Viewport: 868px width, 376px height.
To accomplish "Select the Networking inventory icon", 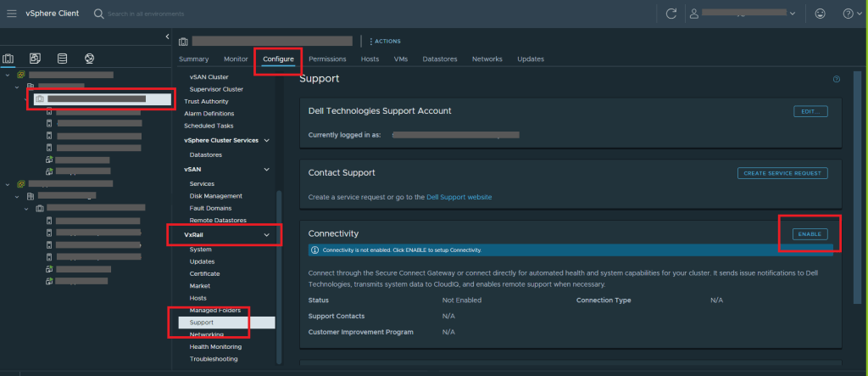I will pos(89,59).
